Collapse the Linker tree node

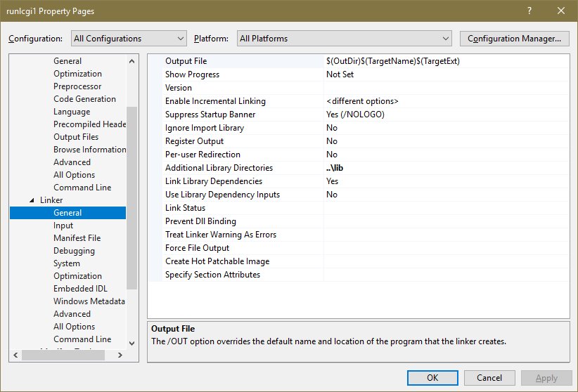click(x=32, y=200)
